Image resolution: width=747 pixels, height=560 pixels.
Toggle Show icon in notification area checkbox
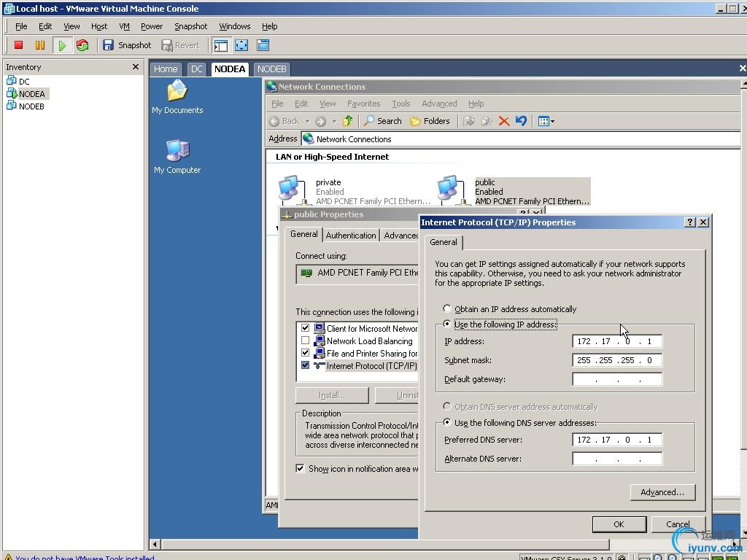pos(300,468)
